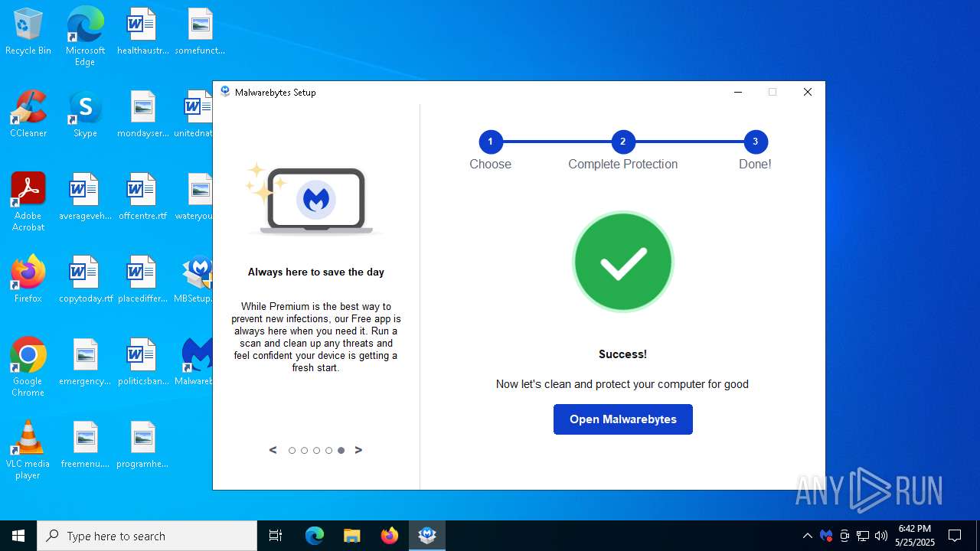980x551 pixels.
Task: Click Malwarebytes Setup title bar icon
Action: click(x=225, y=92)
